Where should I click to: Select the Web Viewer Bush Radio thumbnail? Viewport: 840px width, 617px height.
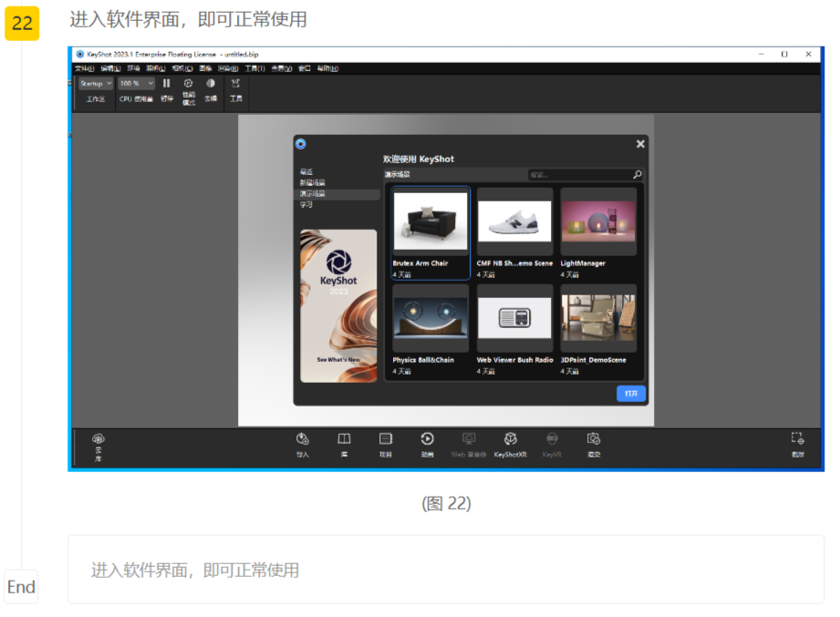pyautogui.click(x=514, y=318)
